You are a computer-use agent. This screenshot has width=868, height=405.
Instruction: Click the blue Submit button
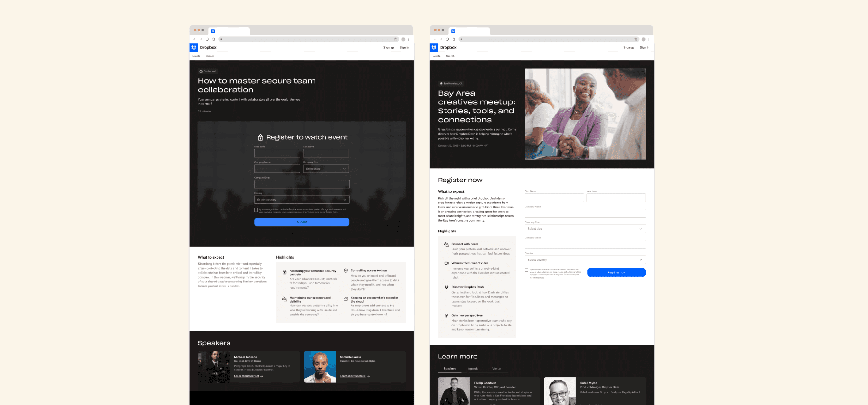tap(302, 222)
